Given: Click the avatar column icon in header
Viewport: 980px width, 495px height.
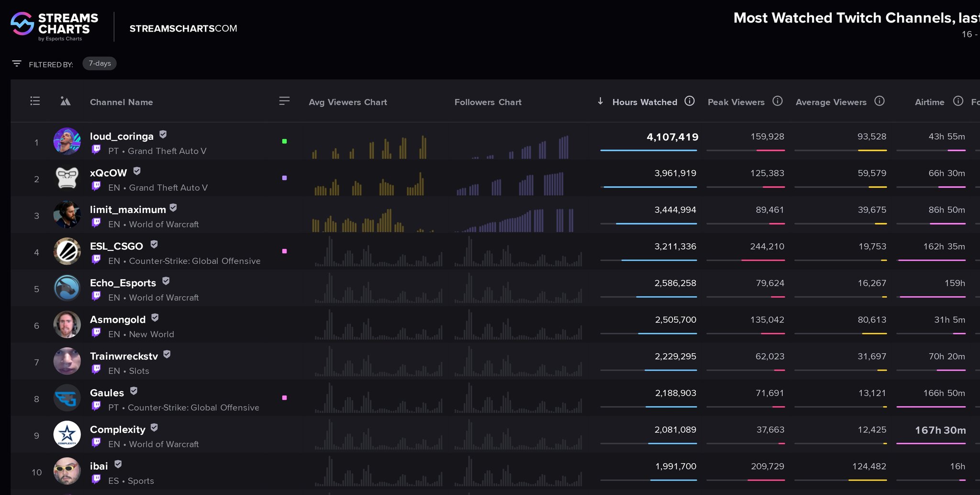Looking at the screenshot, I should (x=66, y=101).
